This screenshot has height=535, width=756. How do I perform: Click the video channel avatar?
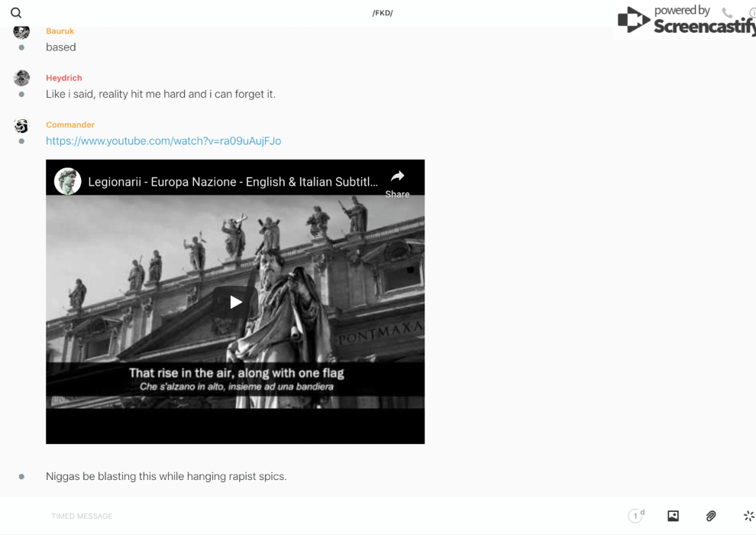tap(67, 182)
